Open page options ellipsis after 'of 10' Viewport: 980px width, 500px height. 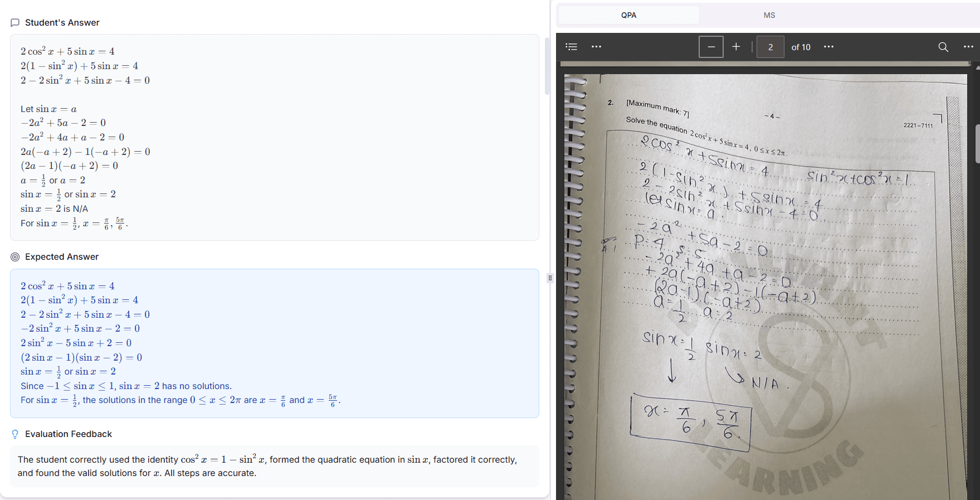pyautogui.click(x=828, y=47)
